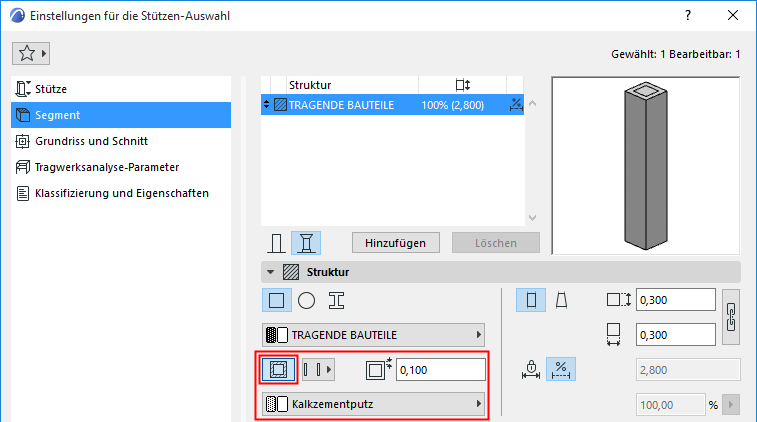Choose the I-profile cross-section shape

337,300
